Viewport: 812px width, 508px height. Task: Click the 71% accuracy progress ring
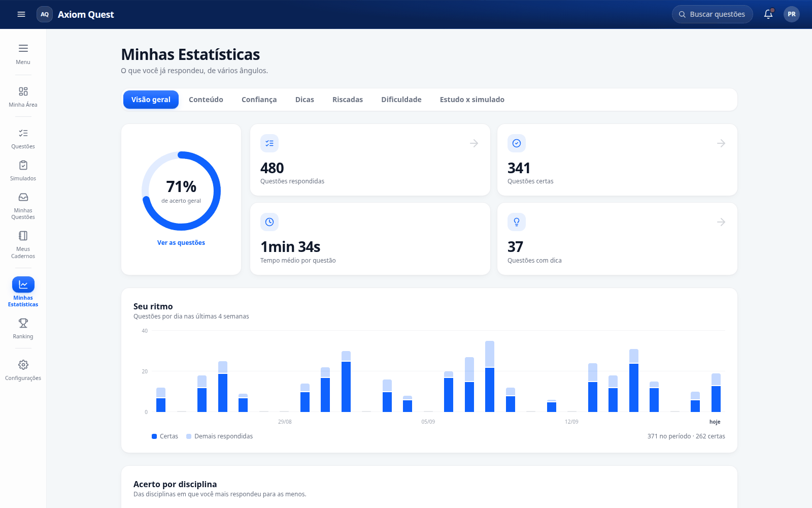click(181, 191)
